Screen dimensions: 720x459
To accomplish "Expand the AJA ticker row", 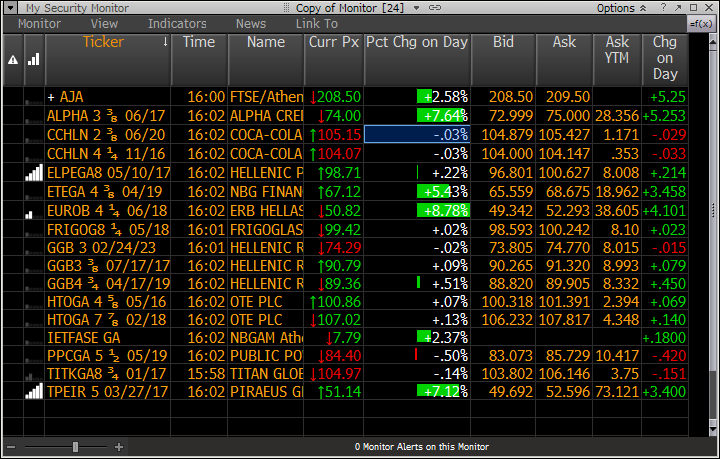I will pyautogui.click(x=51, y=97).
